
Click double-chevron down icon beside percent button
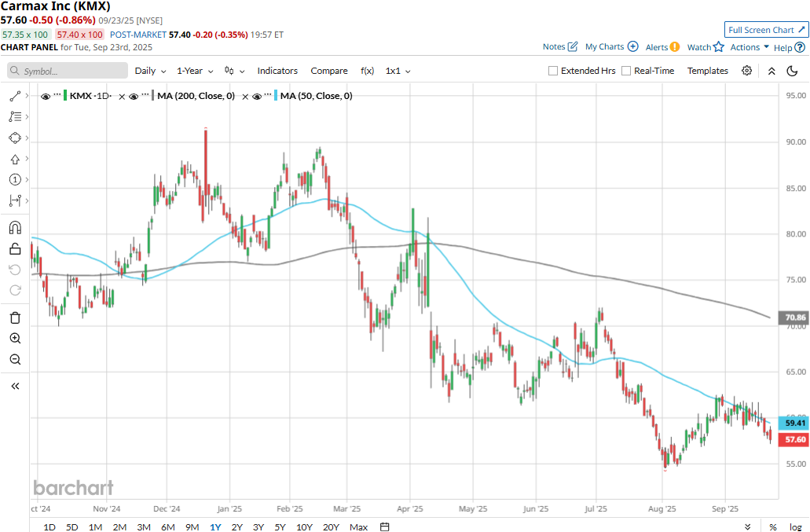[x=747, y=526]
